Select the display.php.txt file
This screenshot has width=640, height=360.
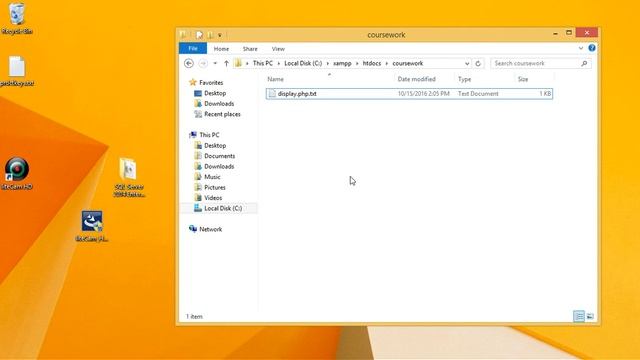[409, 93]
